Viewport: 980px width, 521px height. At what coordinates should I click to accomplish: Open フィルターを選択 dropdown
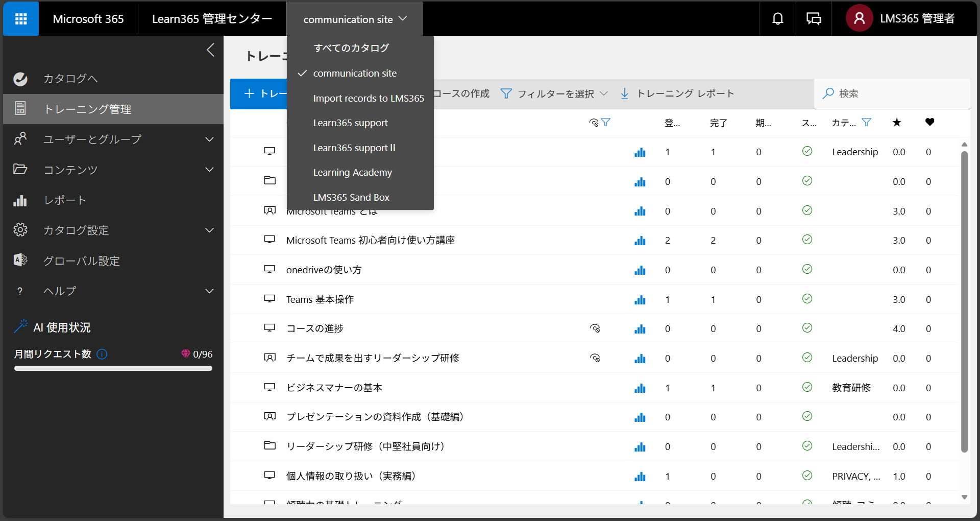pos(554,93)
